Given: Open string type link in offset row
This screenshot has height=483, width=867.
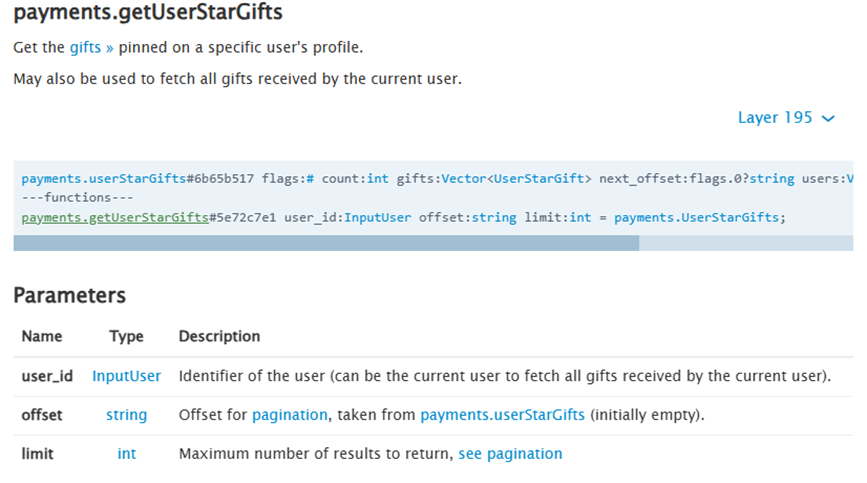Looking at the screenshot, I should 126,415.
